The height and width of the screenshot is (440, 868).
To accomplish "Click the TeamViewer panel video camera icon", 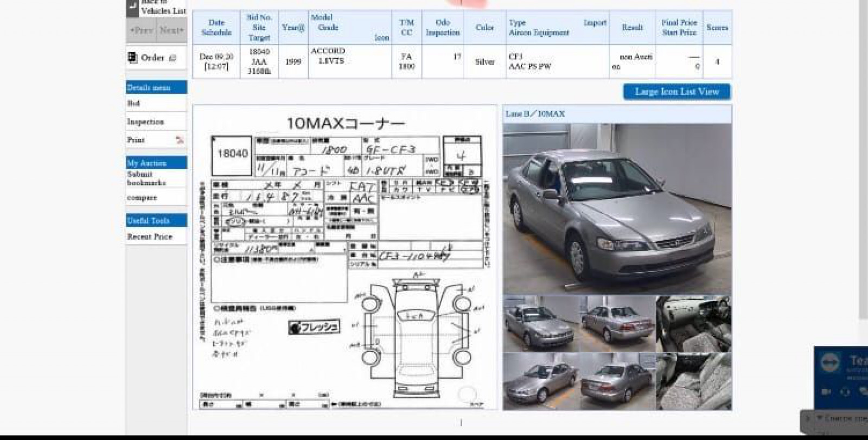I will (x=826, y=391).
